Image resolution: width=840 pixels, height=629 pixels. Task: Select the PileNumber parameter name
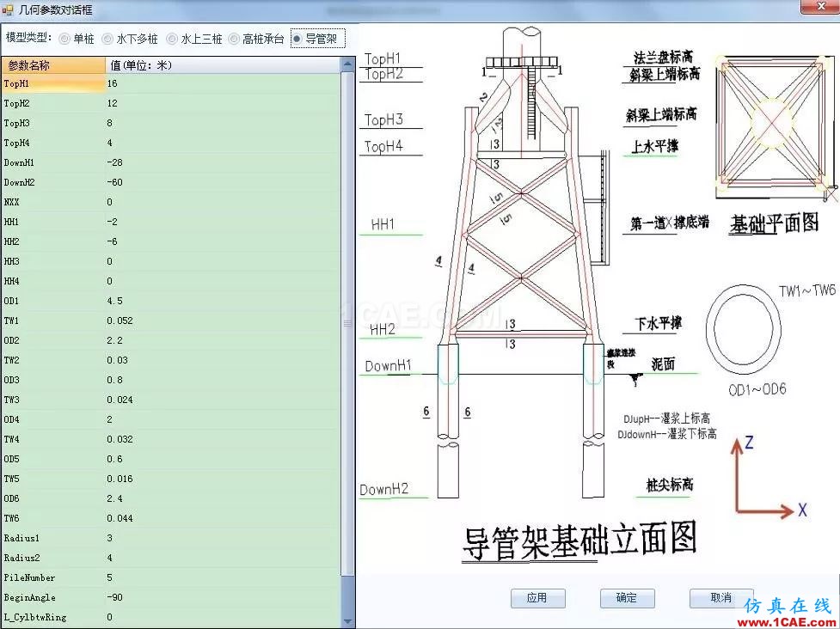coord(53,577)
